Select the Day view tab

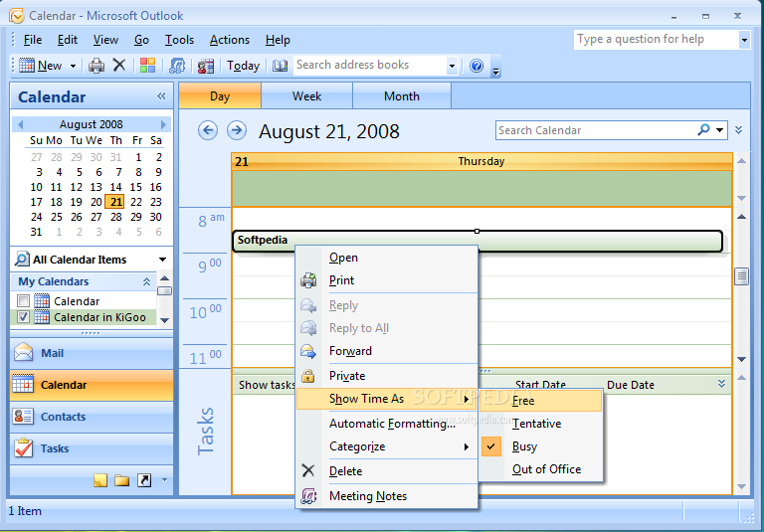220,96
